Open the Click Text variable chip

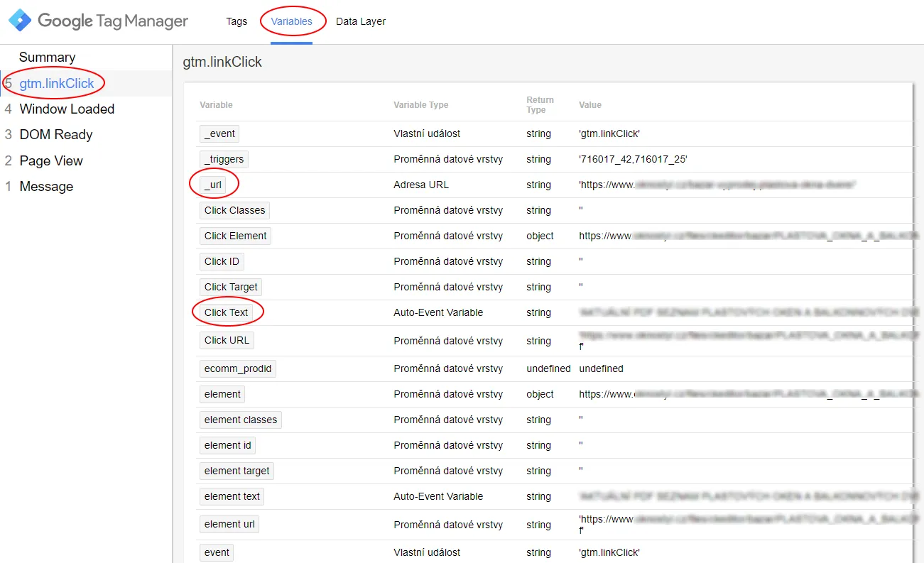(226, 312)
